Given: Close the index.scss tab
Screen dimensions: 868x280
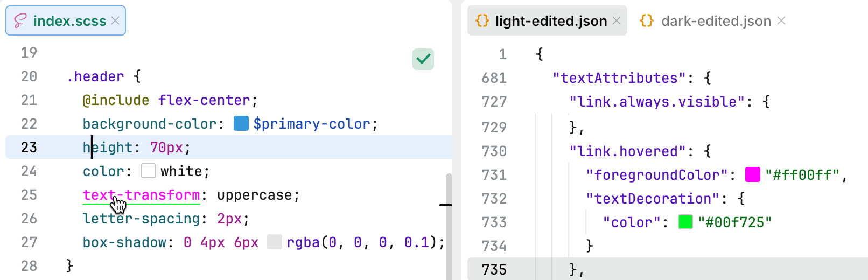Looking at the screenshot, I should click(115, 20).
